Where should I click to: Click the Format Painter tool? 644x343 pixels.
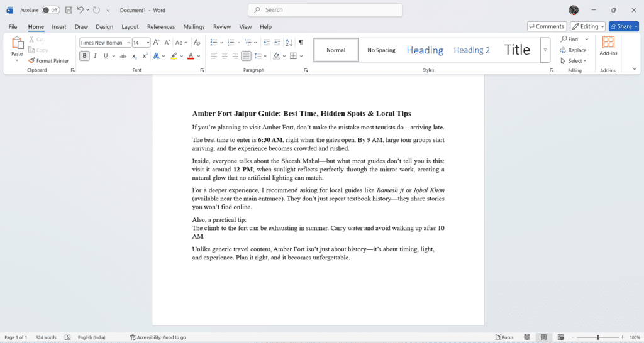click(x=48, y=61)
